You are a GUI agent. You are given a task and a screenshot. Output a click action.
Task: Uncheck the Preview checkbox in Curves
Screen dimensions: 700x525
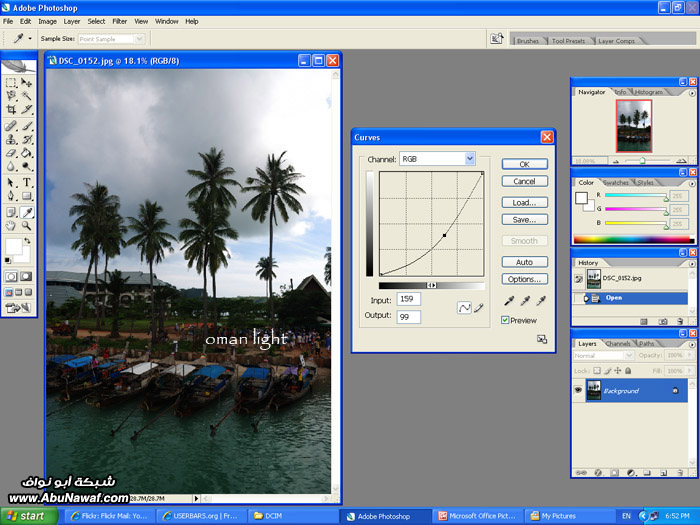point(506,320)
